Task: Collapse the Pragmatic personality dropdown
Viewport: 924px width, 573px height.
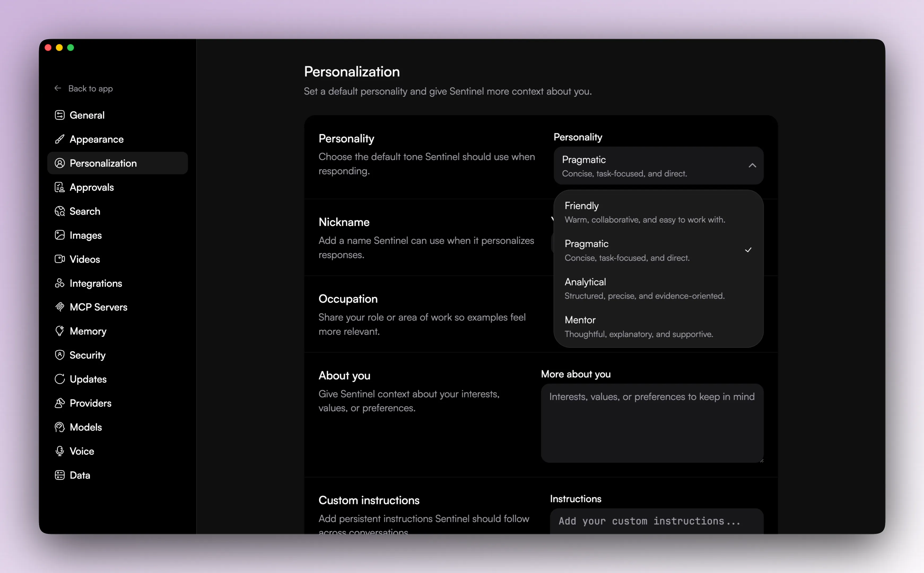Action: (x=752, y=166)
